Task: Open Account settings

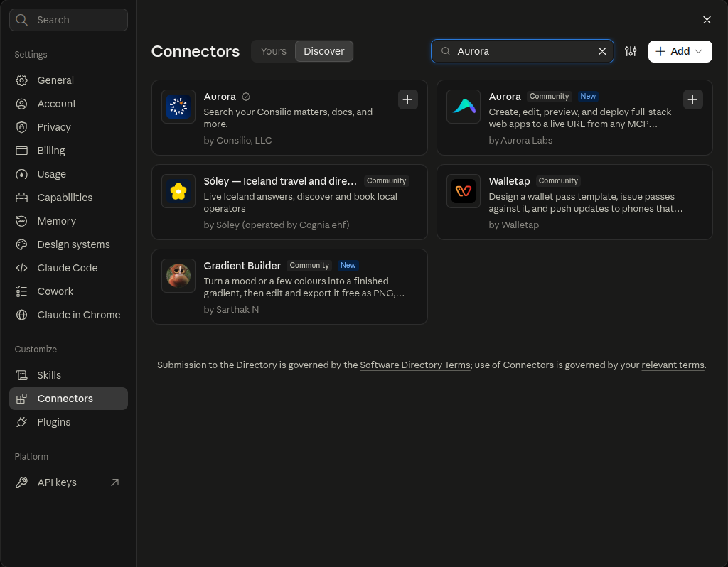Action: click(68, 104)
